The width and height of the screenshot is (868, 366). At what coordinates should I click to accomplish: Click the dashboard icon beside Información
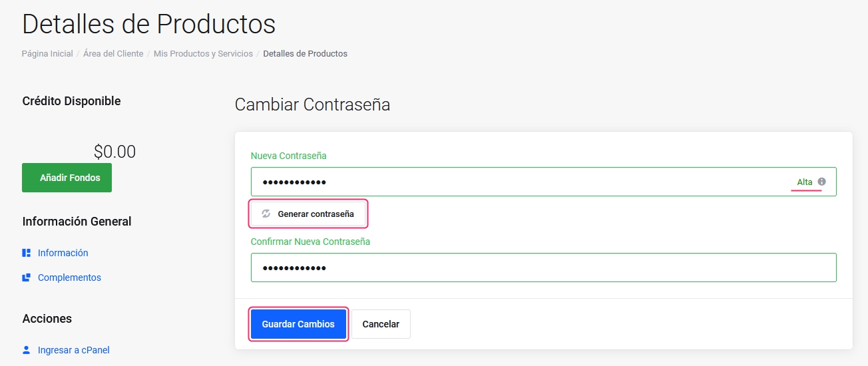point(27,253)
